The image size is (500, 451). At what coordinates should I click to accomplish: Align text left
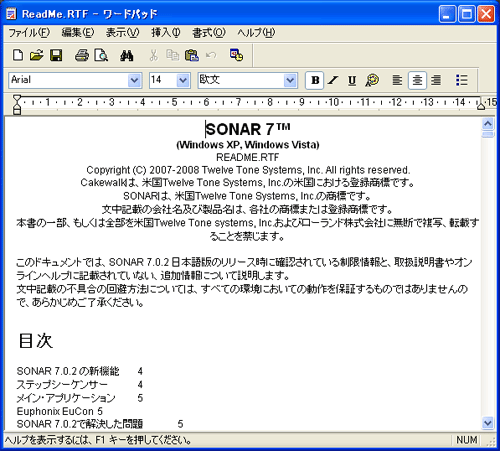397,80
